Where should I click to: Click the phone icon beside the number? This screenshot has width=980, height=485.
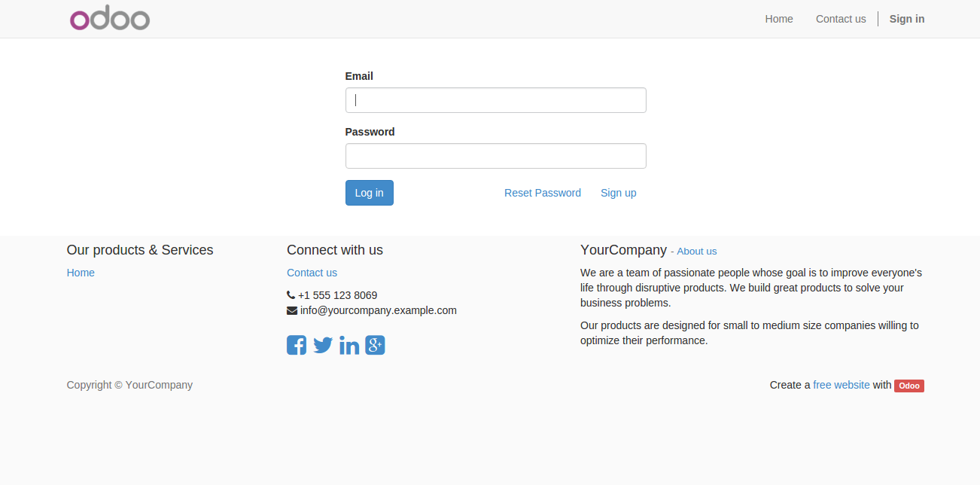point(291,295)
